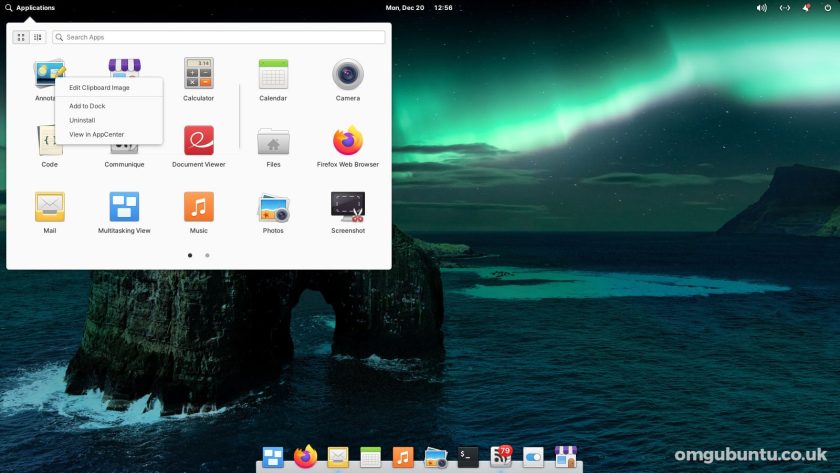Image resolution: width=840 pixels, height=473 pixels.
Task: Go to second page of apps
Action: pos(207,256)
